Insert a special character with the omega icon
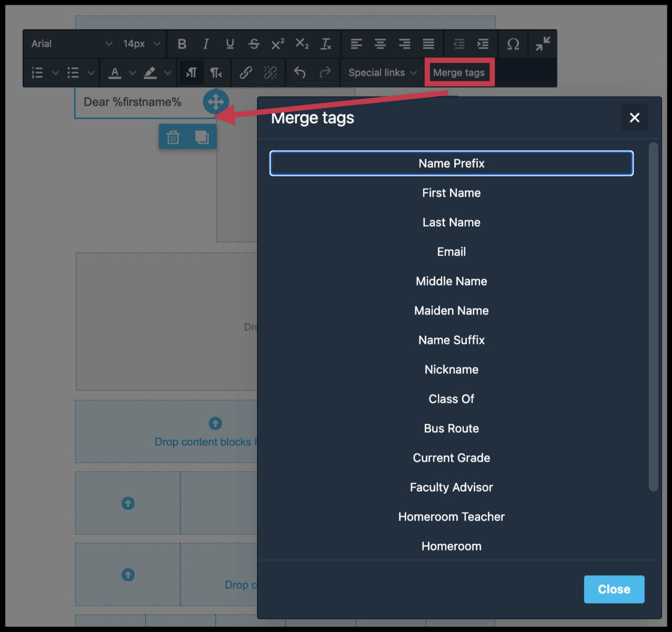Image resolution: width=672 pixels, height=632 pixels. pyautogui.click(x=513, y=44)
